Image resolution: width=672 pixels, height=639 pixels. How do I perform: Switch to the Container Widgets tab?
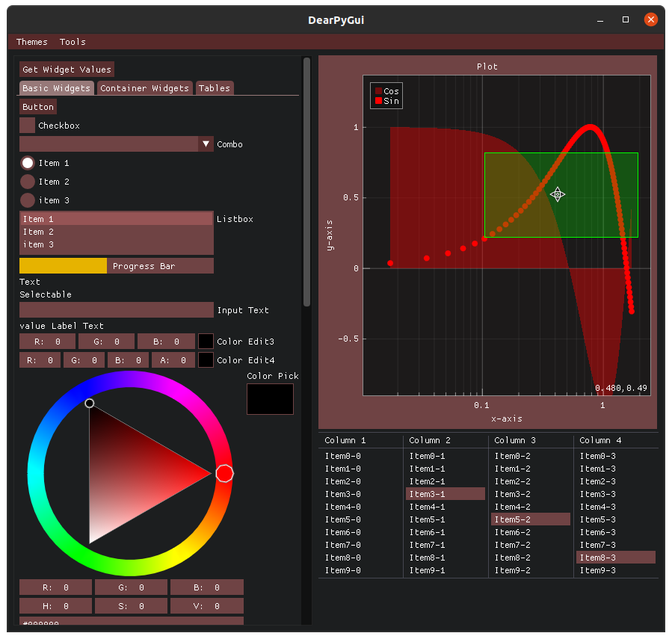point(144,87)
